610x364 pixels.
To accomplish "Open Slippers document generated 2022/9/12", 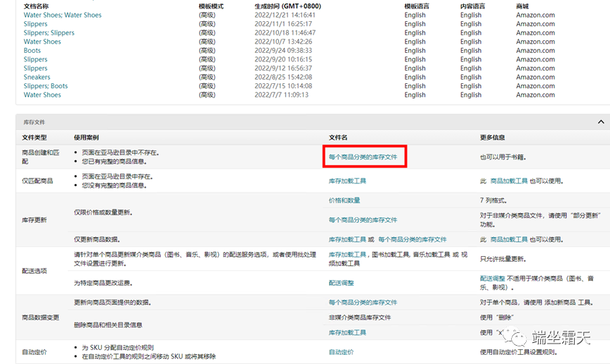I will tap(35, 68).
